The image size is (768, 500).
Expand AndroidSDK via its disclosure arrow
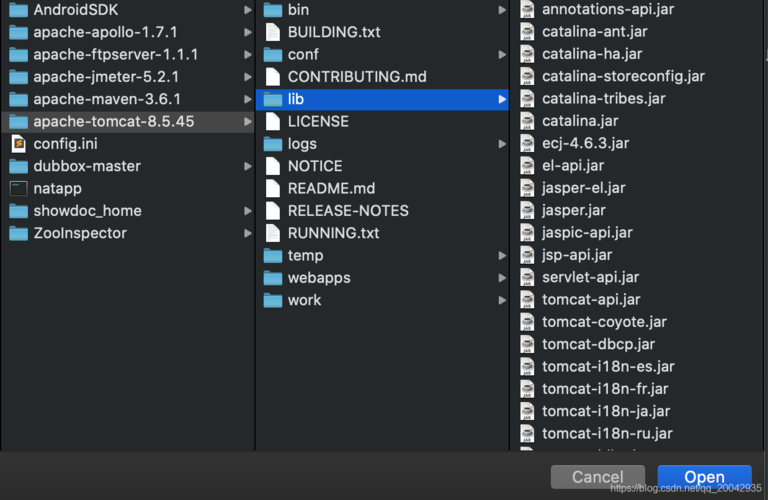click(248, 10)
